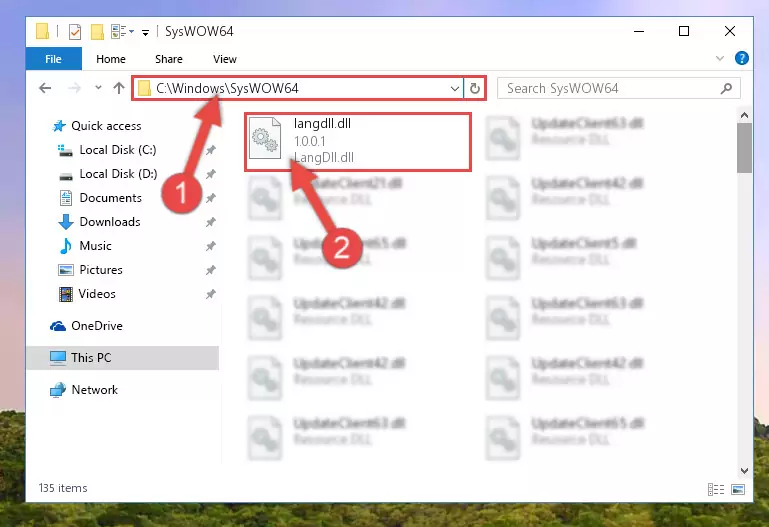The height and width of the screenshot is (527, 769).
Task: Click the vertical scrollbar thumb
Action: pyautogui.click(x=744, y=148)
